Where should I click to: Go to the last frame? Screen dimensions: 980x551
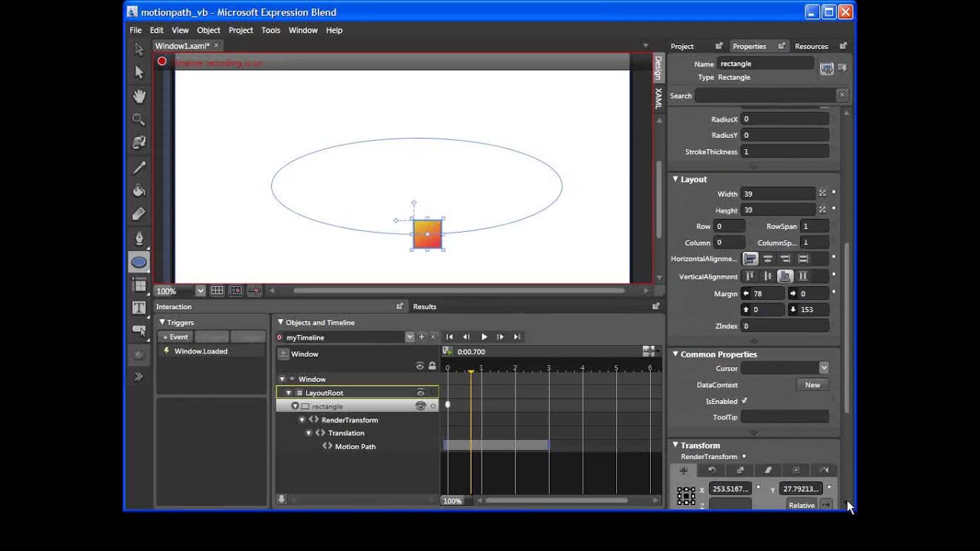517,337
